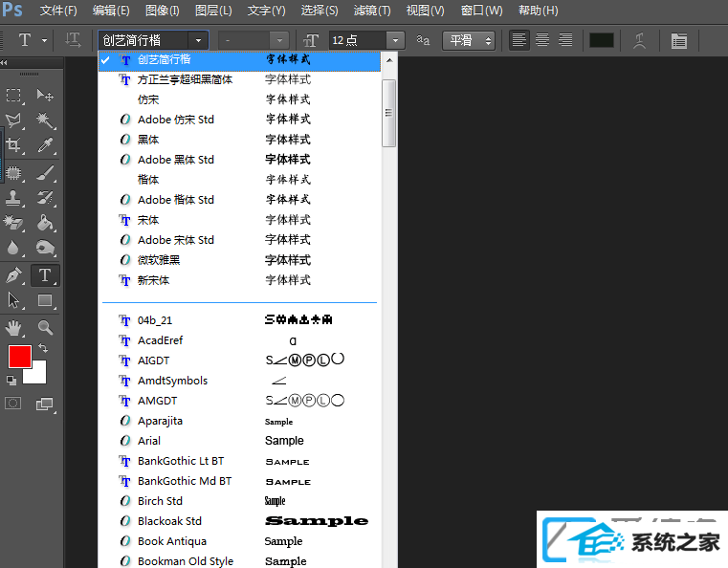Click the 12 点 font size field

point(358,40)
